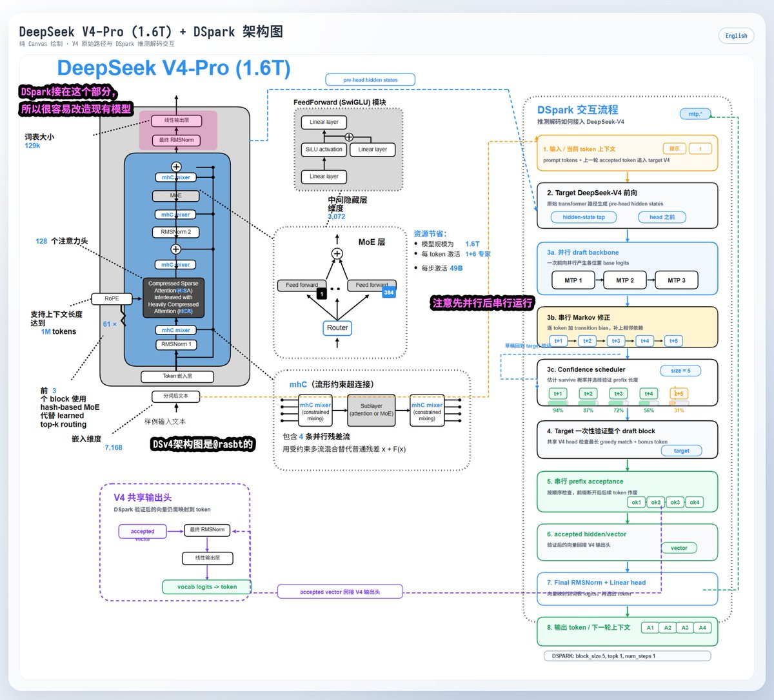Click the 分词后文本 box
774x700 pixels.
click(176, 396)
